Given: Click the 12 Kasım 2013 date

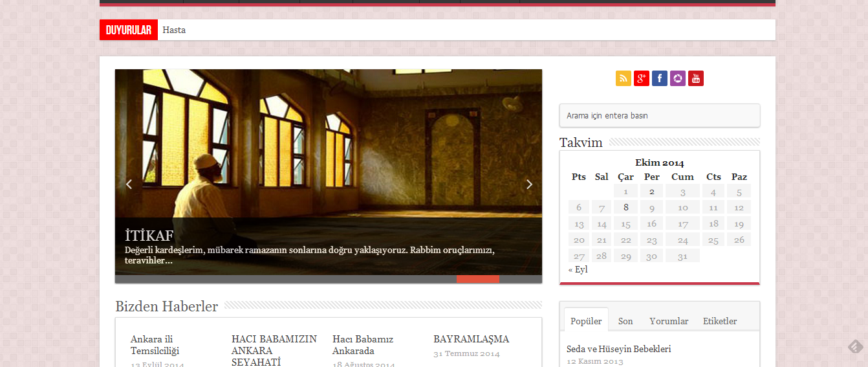Looking at the screenshot, I should pyautogui.click(x=595, y=361).
